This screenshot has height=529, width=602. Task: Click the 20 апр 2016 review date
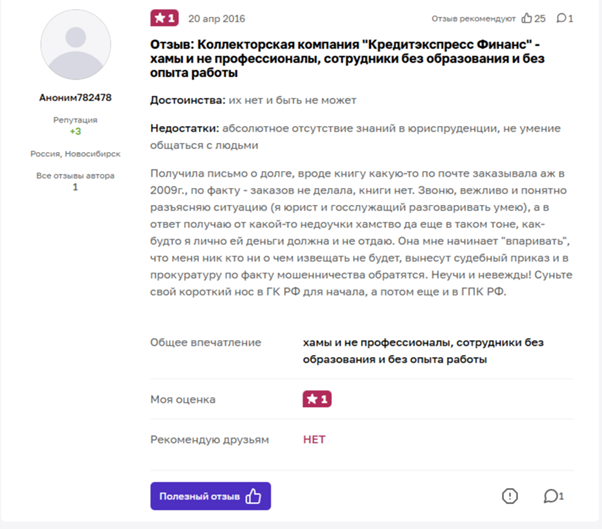(216, 19)
